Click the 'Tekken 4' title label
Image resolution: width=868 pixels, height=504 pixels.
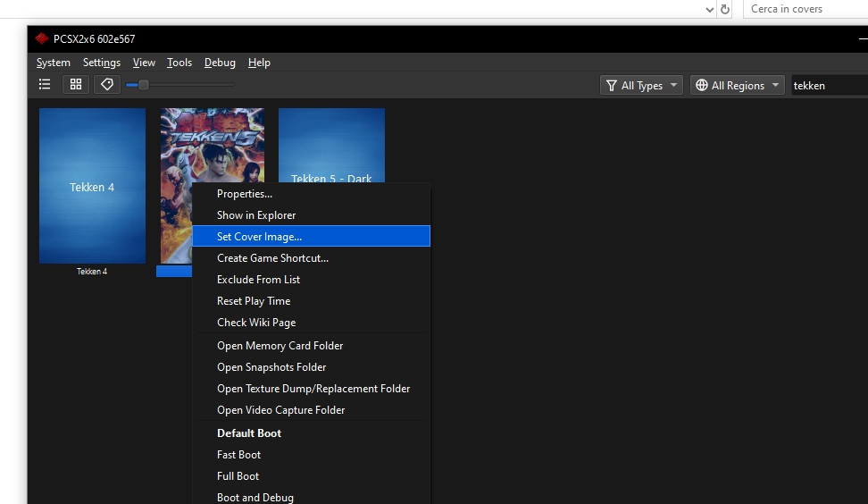(x=92, y=272)
